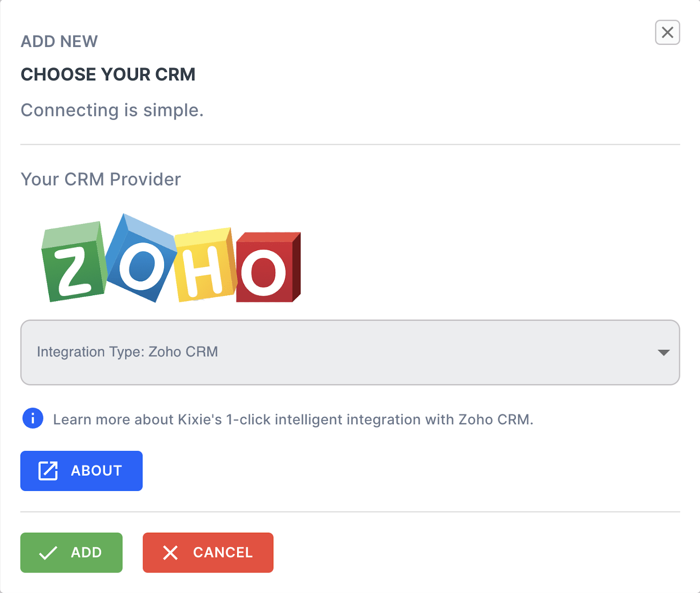This screenshot has height=593, width=700.
Task: Click the 'CHOOSE YOUR CRM' heading
Action: (x=108, y=75)
